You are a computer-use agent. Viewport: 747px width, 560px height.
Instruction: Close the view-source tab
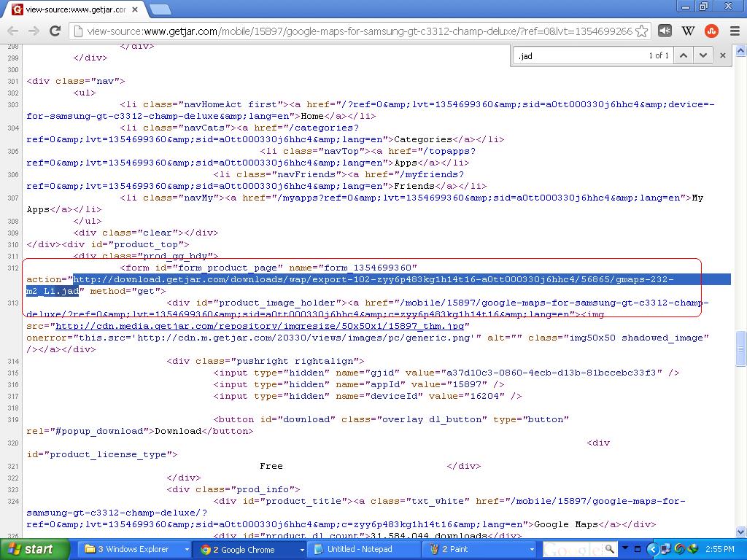tap(135, 9)
